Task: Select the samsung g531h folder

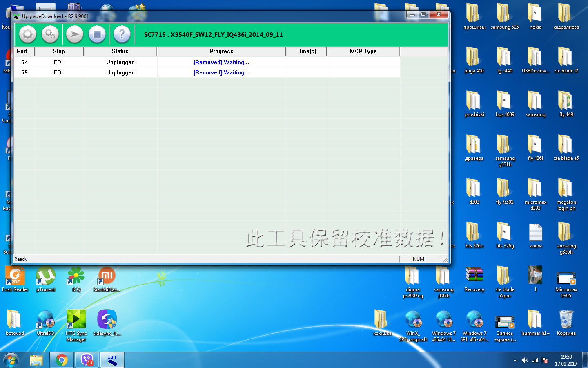Action: click(505, 150)
